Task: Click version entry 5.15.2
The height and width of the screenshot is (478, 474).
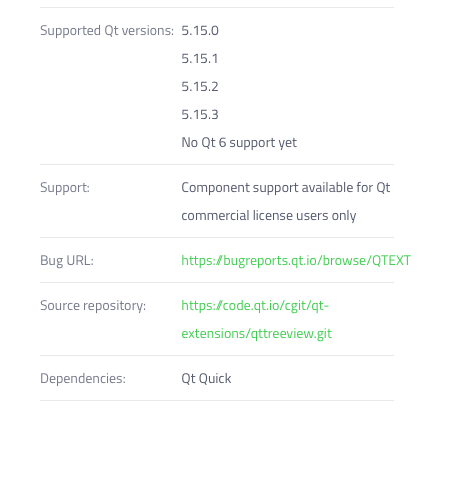Action: click(200, 87)
